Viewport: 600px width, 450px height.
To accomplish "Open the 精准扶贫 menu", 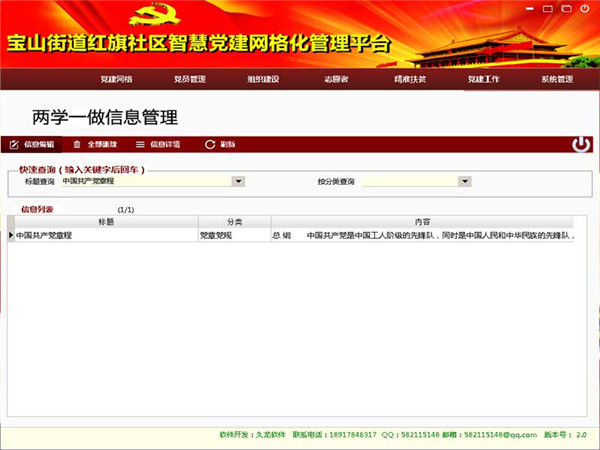I will pos(410,79).
